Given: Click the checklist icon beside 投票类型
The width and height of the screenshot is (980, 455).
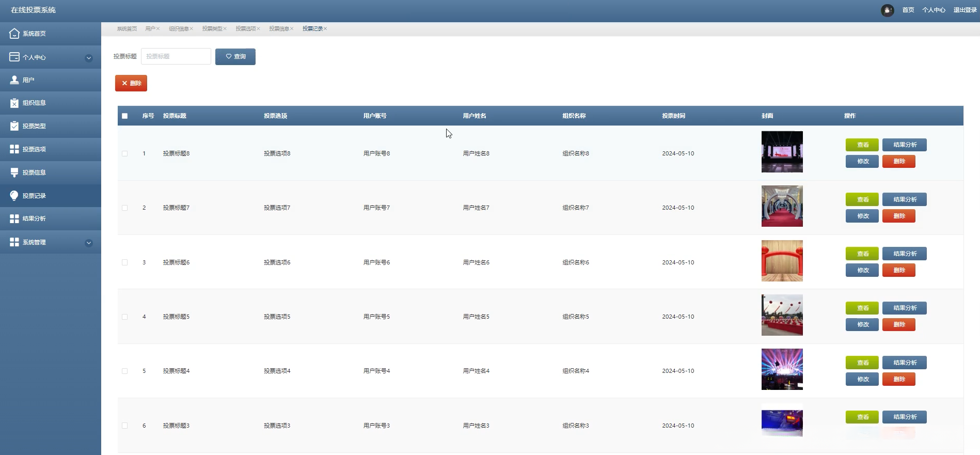Looking at the screenshot, I should pyautogui.click(x=14, y=126).
